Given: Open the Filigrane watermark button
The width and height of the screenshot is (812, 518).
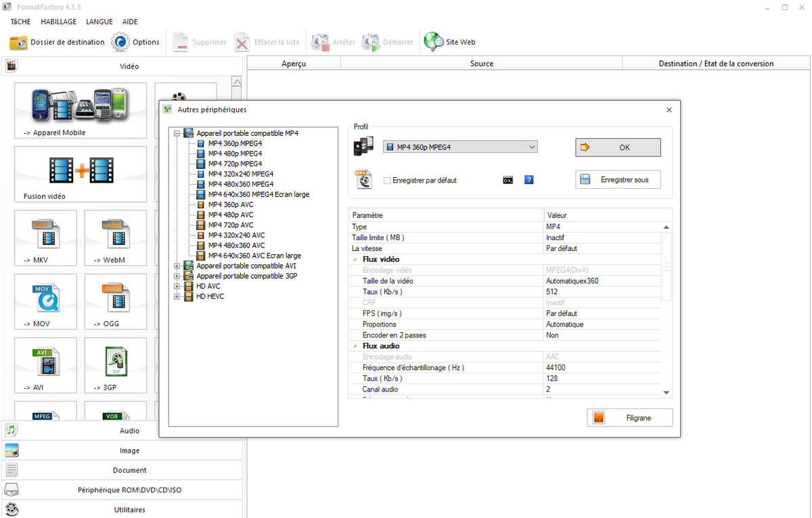Looking at the screenshot, I should [629, 418].
